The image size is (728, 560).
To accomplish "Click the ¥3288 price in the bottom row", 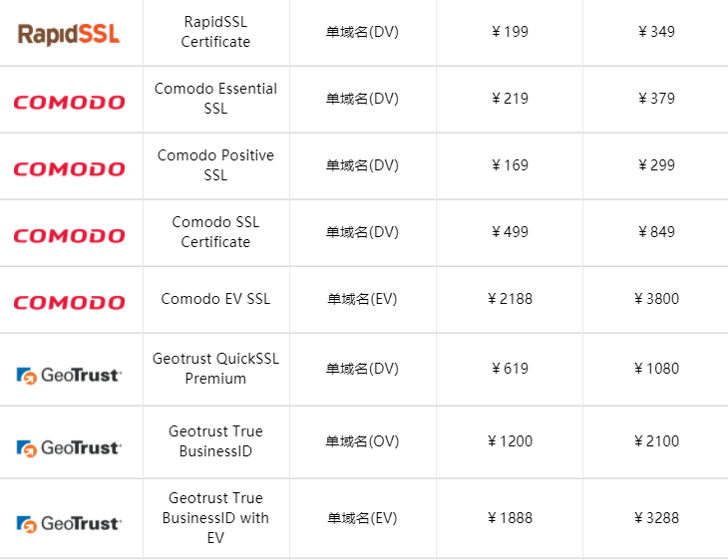I will click(x=656, y=518).
